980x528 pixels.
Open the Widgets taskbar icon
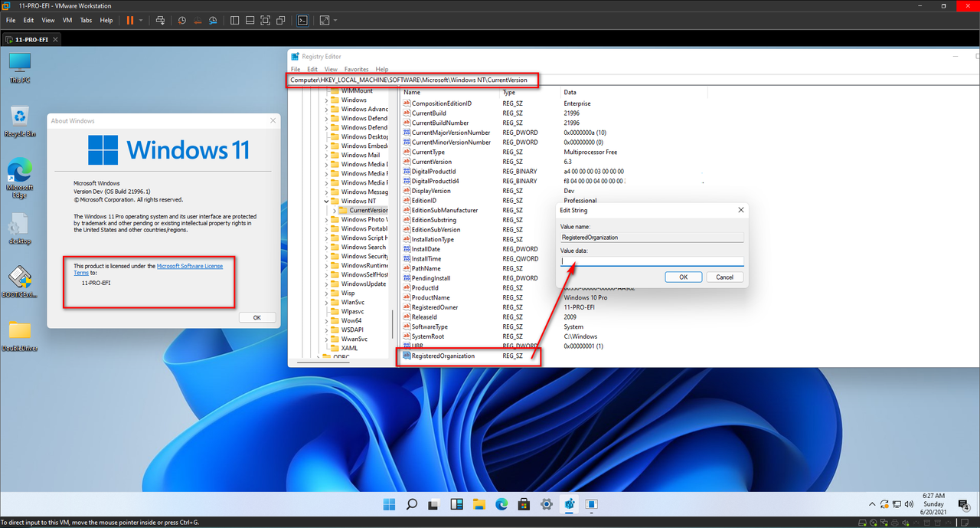456,504
